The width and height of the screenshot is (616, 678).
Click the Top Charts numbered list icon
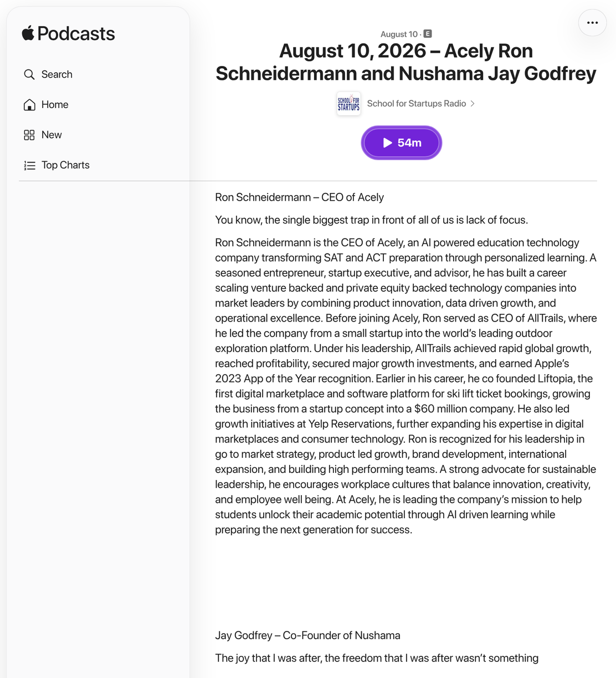click(x=29, y=165)
